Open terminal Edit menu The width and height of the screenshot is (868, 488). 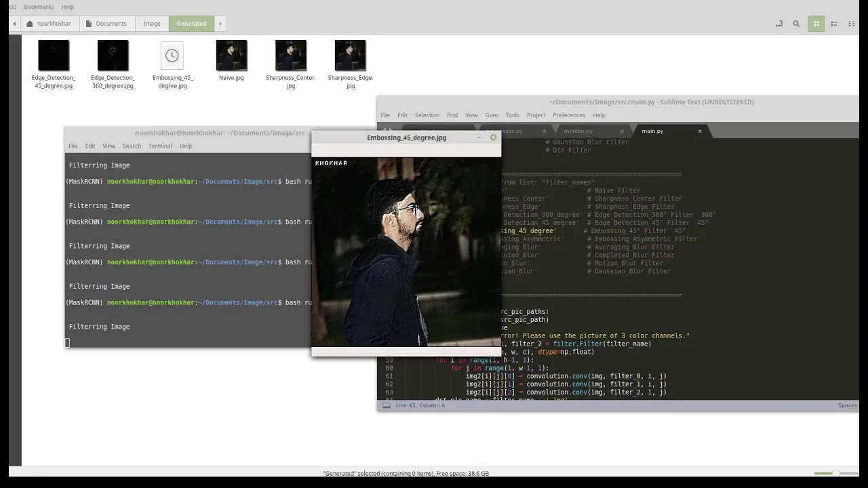point(90,146)
